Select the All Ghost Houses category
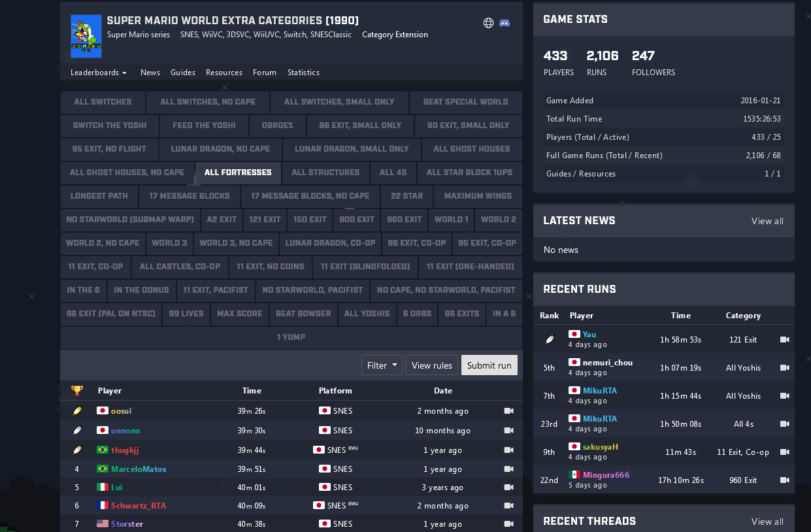This screenshot has height=532, width=811. click(x=472, y=149)
